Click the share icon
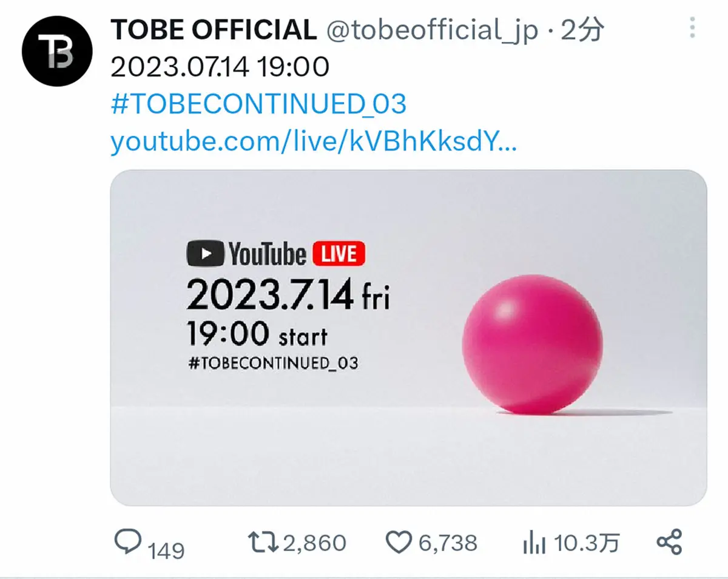 pos(670,542)
